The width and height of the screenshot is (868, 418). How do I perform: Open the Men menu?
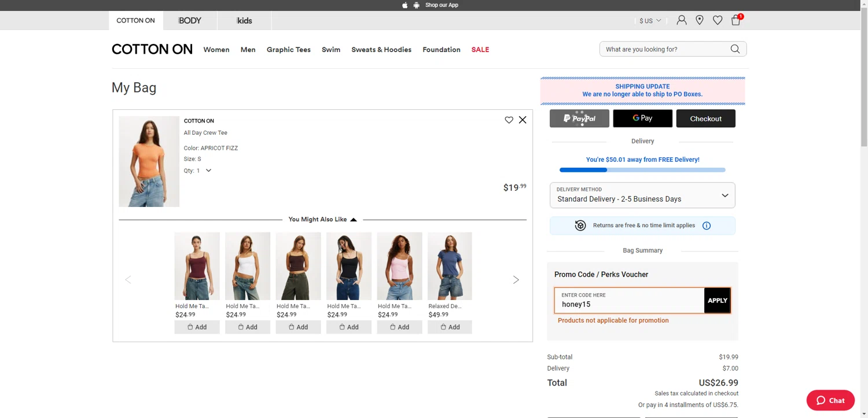click(248, 50)
